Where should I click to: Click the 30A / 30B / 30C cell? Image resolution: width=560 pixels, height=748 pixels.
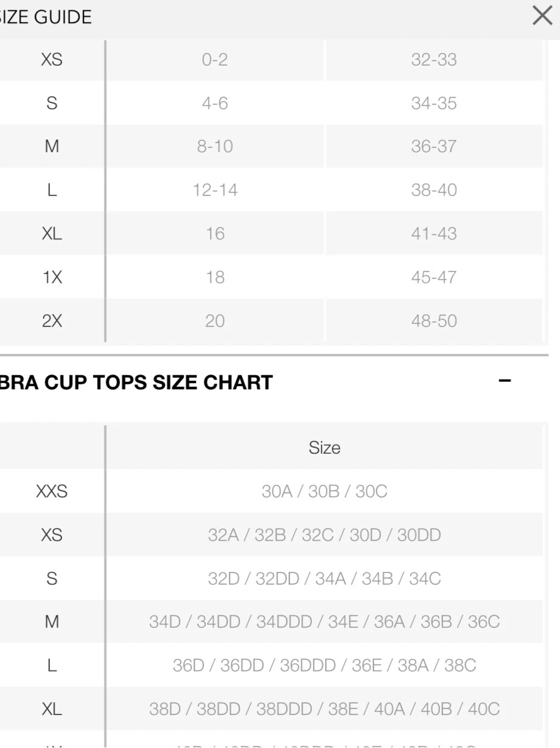click(324, 491)
